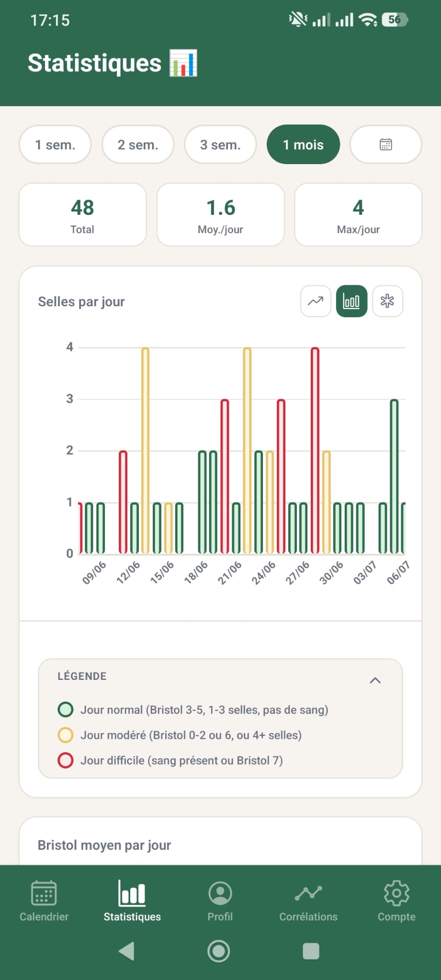Image resolution: width=441 pixels, height=980 pixels.
Task: Tap the 06/07 axis date label
Action: click(x=398, y=573)
